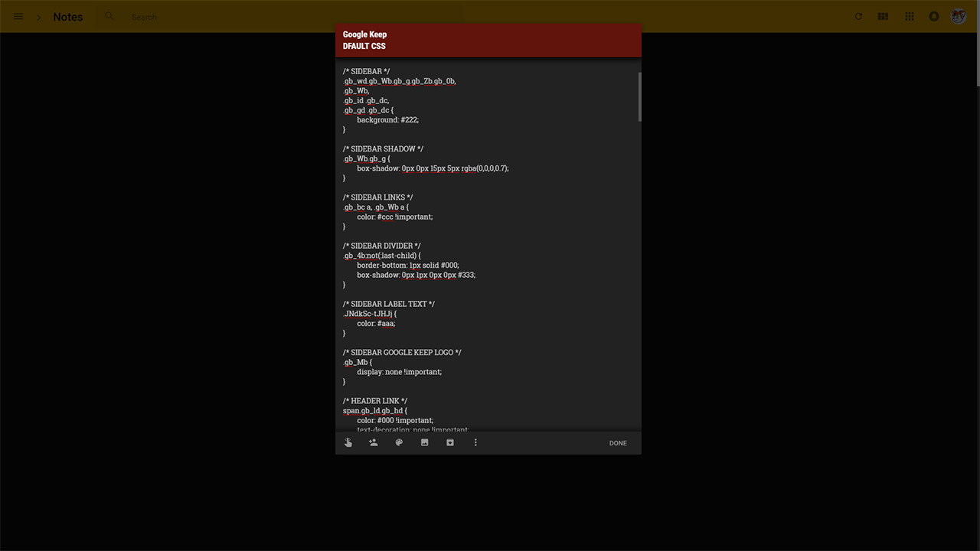Open the three-dot More menu
Viewport: 980px width, 551px height.
tap(475, 442)
